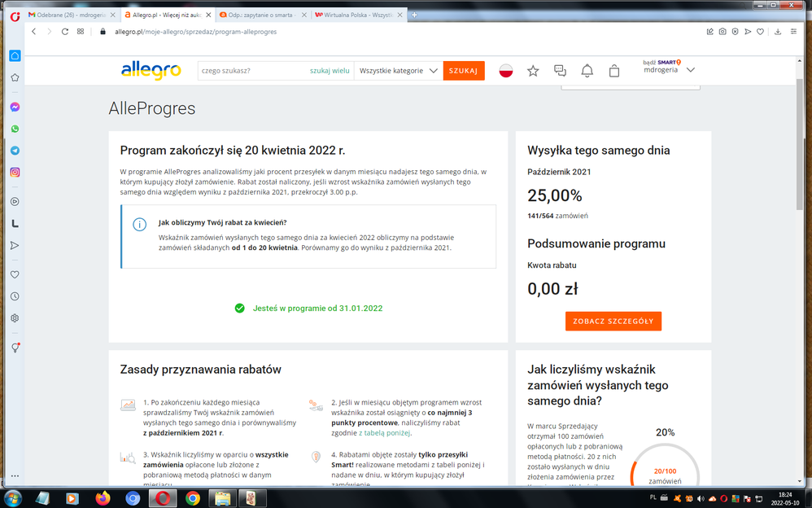Open a new tab with plus button
The height and width of the screenshot is (508, 812).
coord(414,15)
